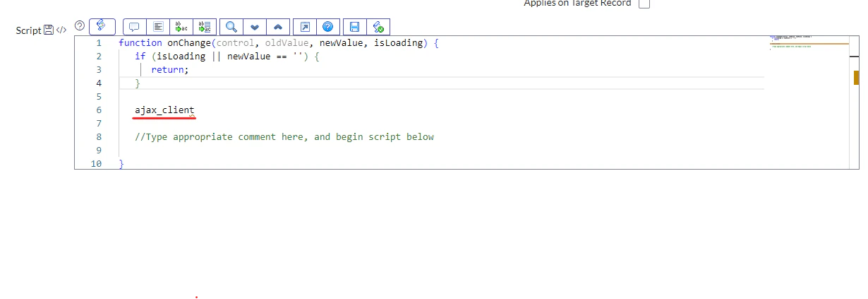The height and width of the screenshot is (299, 868).
Task: Click the 'return;' statement on line 3
Action: pyautogui.click(x=170, y=70)
